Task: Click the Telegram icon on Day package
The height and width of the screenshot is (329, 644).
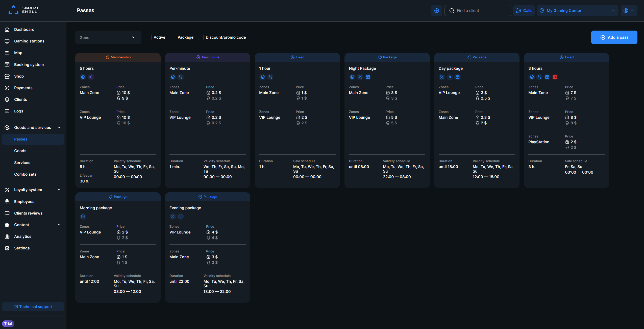Action: 450,77
